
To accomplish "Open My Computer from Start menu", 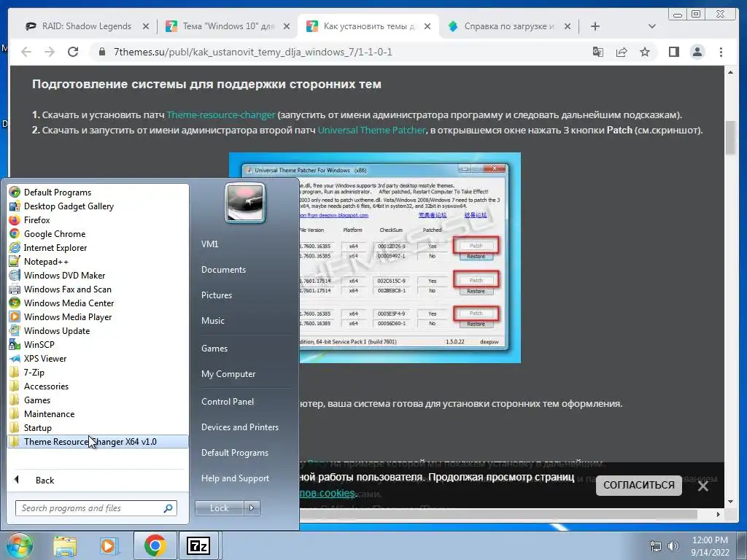I will (228, 374).
